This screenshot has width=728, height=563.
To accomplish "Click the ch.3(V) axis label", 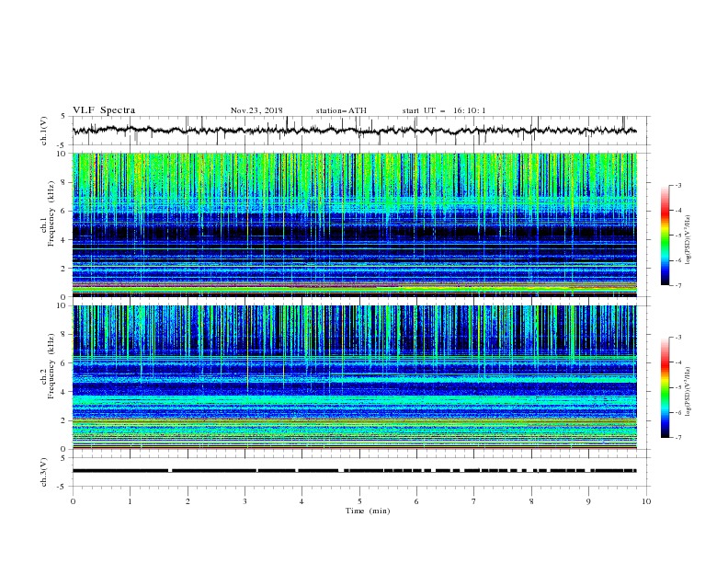I will 44,472.
